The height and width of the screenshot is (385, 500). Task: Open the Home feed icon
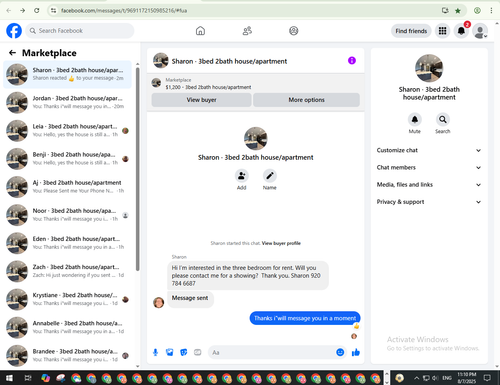(x=200, y=31)
